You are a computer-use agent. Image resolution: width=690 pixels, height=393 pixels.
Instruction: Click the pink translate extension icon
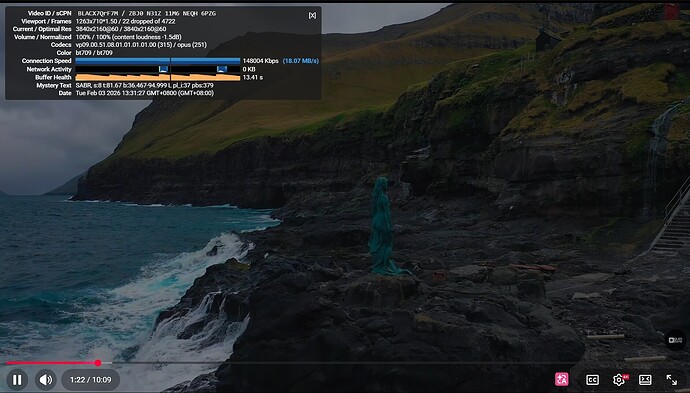pyautogui.click(x=562, y=379)
